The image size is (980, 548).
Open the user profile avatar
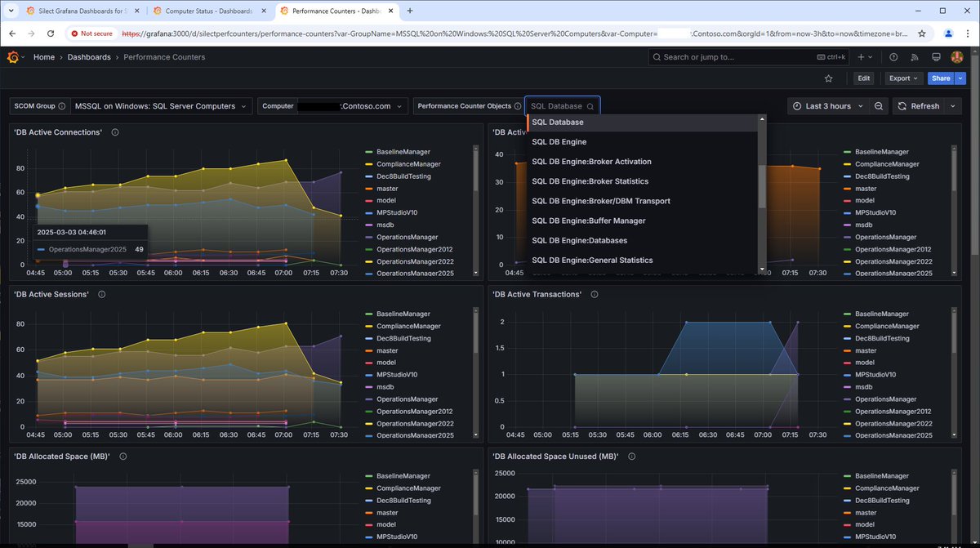click(x=957, y=57)
